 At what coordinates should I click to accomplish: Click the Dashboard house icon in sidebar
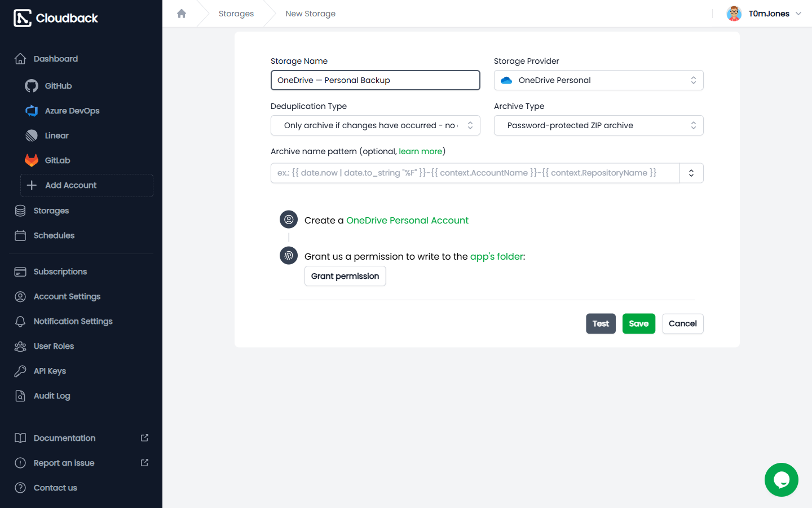[x=20, y=59]
